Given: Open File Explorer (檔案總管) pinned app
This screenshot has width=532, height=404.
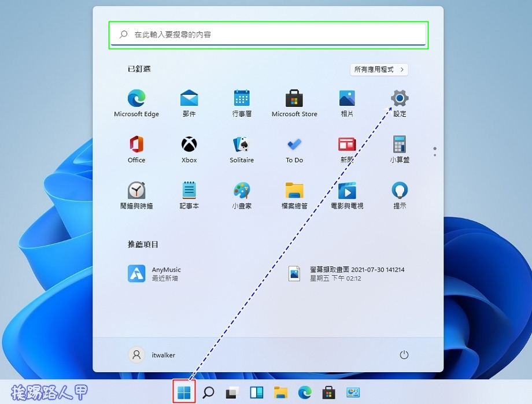Looking at the screenshot, I should [x=294, y=195].
